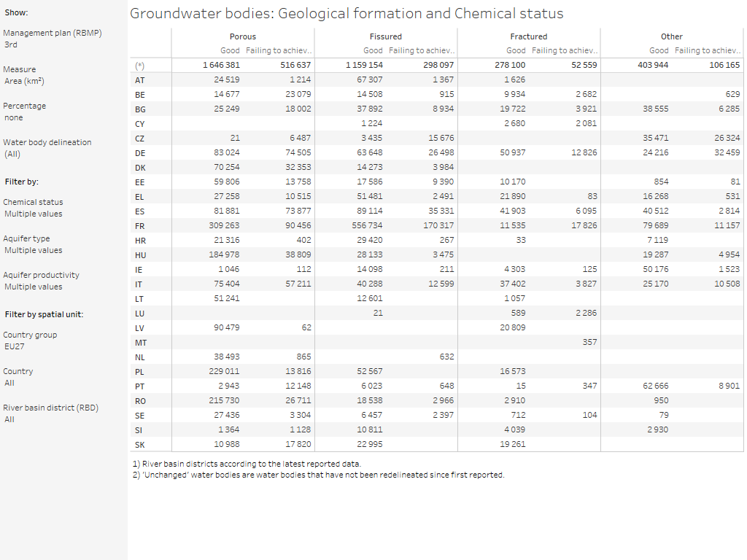Select the AT country row label
The image size is (747, 560).
(x=139, y=80)
